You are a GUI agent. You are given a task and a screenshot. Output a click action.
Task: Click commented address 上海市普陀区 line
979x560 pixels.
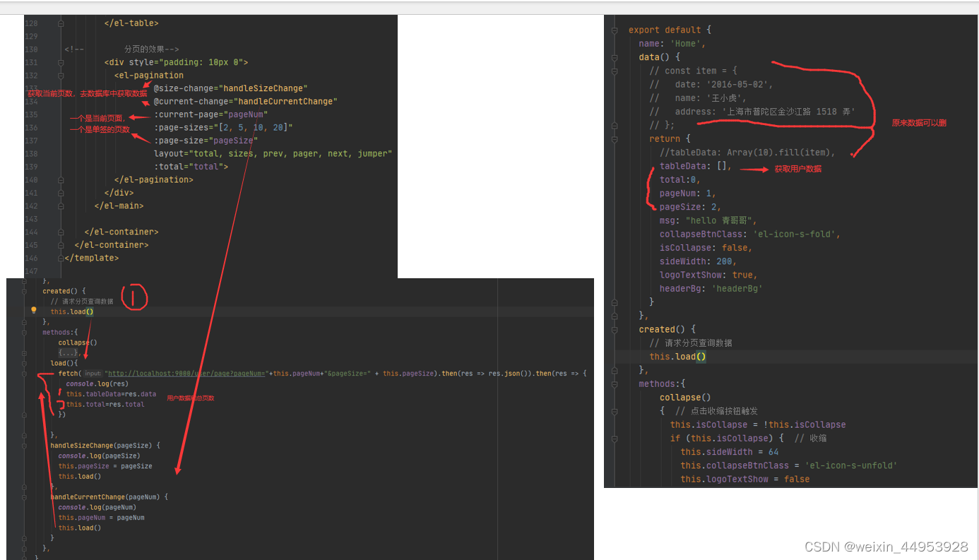[752, 112]
